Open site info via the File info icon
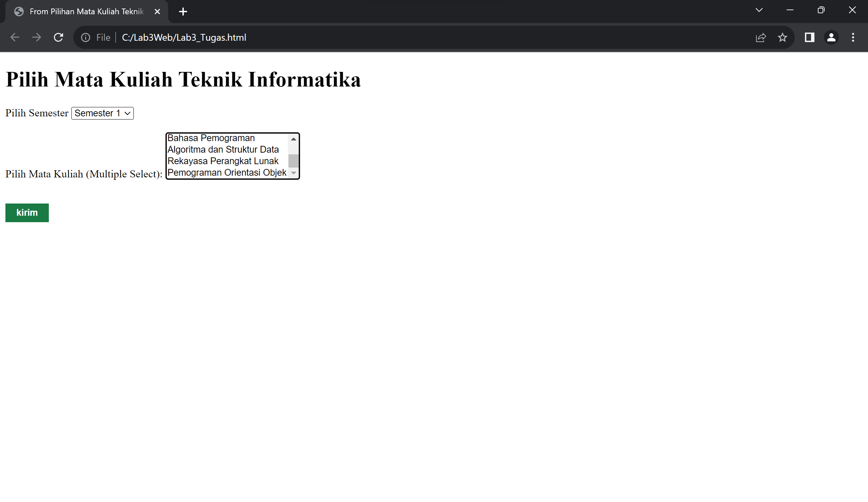The height and width of the screenshot is (502, 868). click(85, 37)
